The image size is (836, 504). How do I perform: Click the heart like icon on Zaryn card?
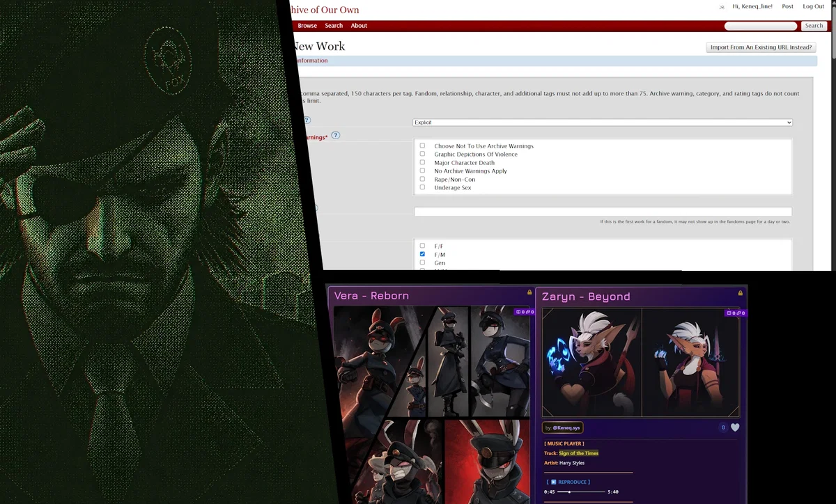click(735, 427)
